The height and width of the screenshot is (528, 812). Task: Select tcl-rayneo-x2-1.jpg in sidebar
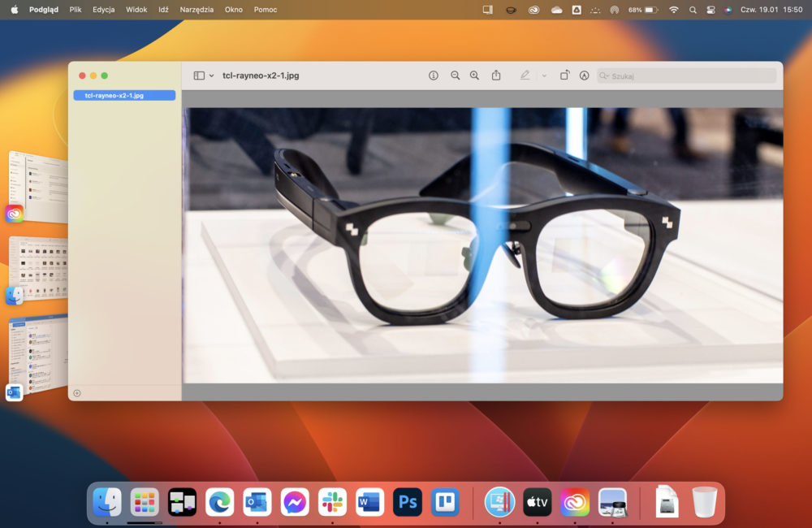click(x=124, y=95)
